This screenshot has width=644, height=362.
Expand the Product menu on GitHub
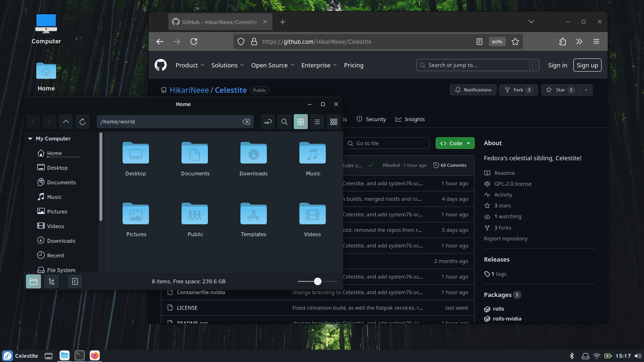[x=190, y=65]
